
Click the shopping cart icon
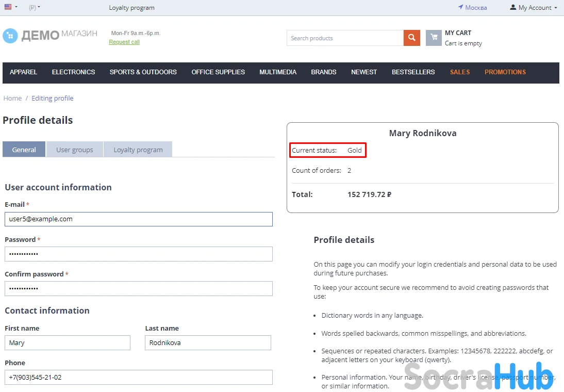(434, 38)
